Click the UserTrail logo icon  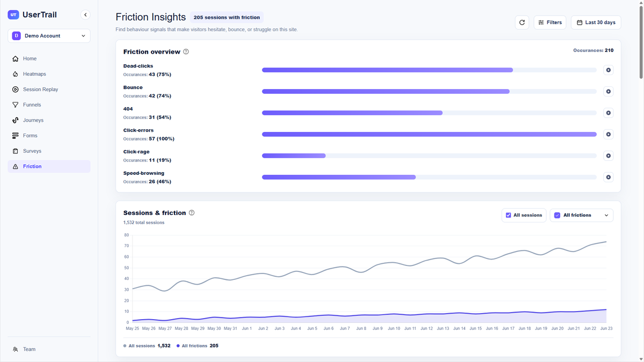13,15
